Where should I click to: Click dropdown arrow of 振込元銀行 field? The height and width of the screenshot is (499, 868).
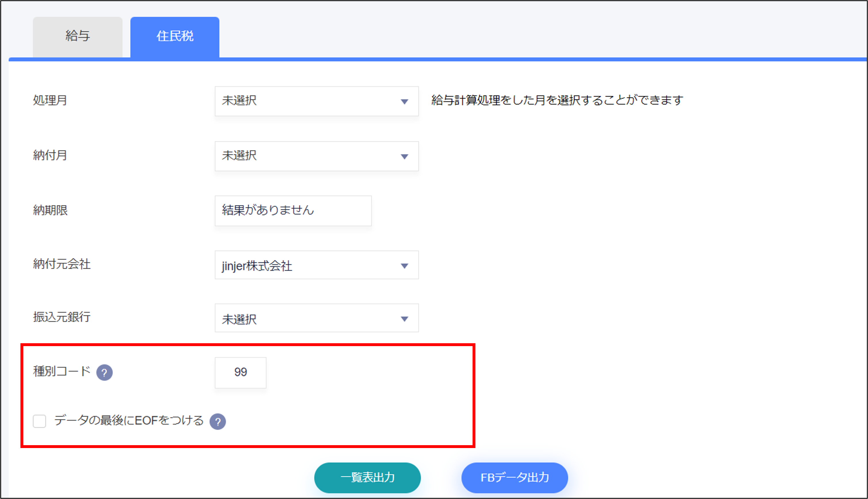click(405, 319)
